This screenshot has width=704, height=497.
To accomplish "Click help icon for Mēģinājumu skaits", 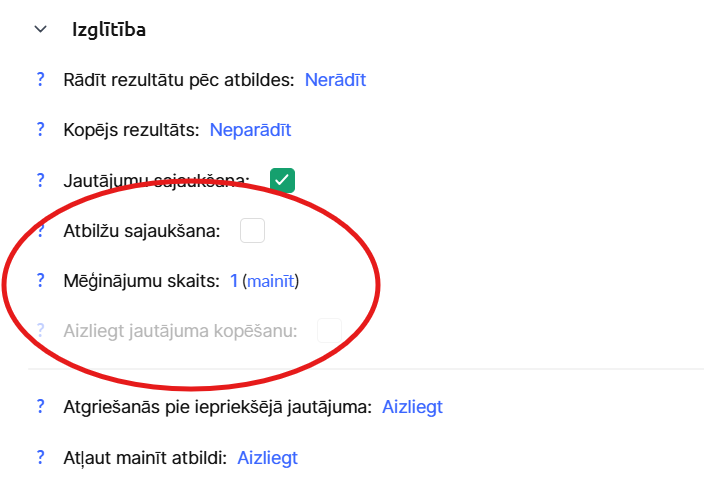I will pos(41,281).
